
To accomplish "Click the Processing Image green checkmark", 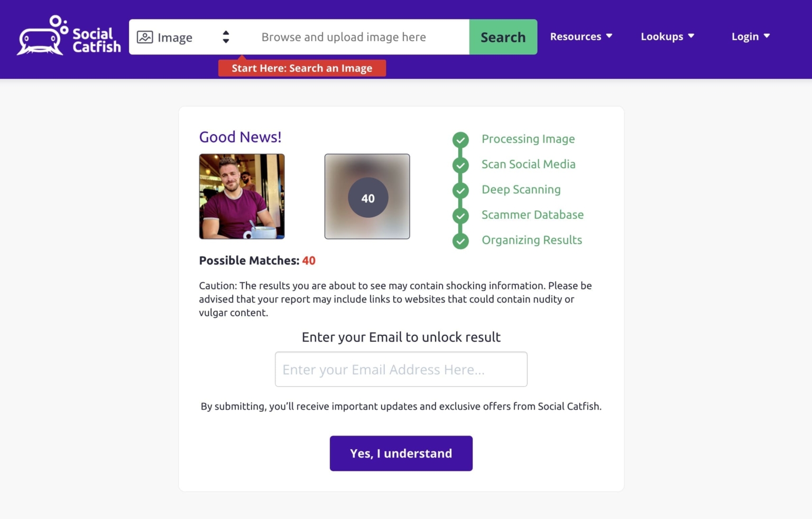I will (460, 140).
